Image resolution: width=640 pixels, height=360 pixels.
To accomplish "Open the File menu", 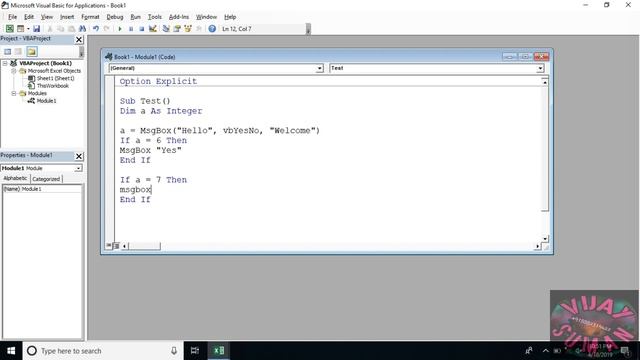I will 13,17.
